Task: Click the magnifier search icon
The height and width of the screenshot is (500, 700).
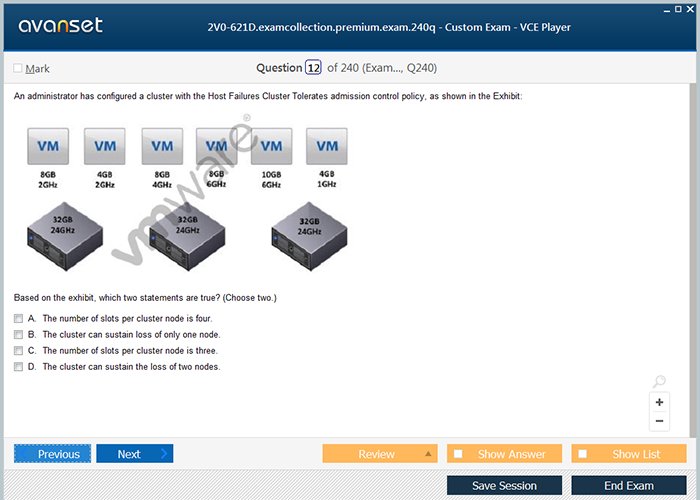Action: 659,381
